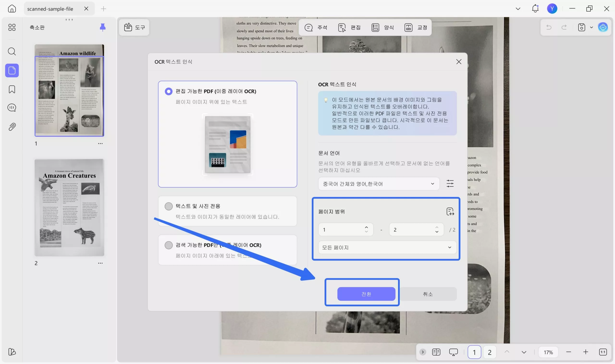Zoom out with the minus button

(x=568, y=352)
